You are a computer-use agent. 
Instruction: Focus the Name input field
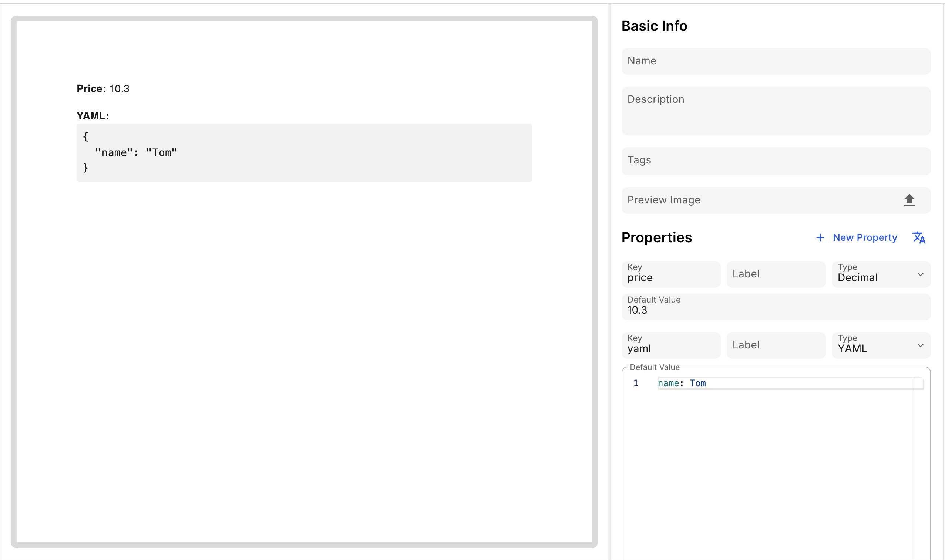pos(776,61)
